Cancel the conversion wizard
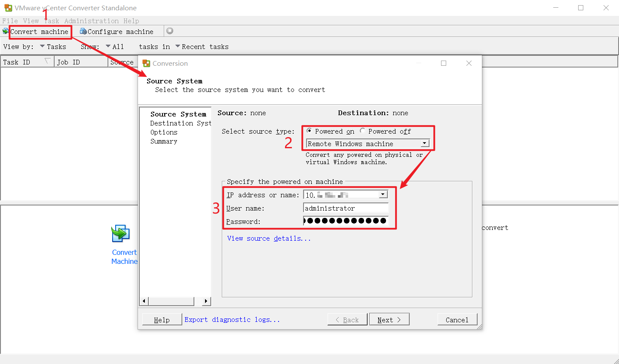The image size is (619, 364). click(x=457, y=319)
